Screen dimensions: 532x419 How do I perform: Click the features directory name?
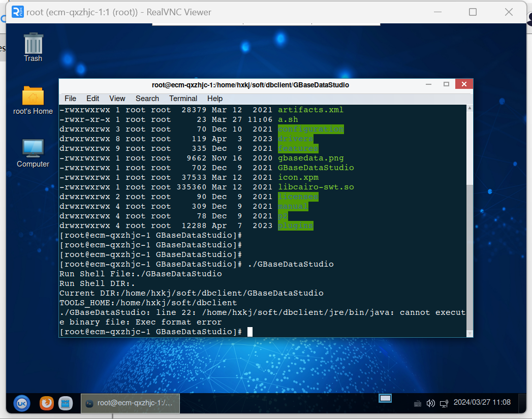coord(298,148)
